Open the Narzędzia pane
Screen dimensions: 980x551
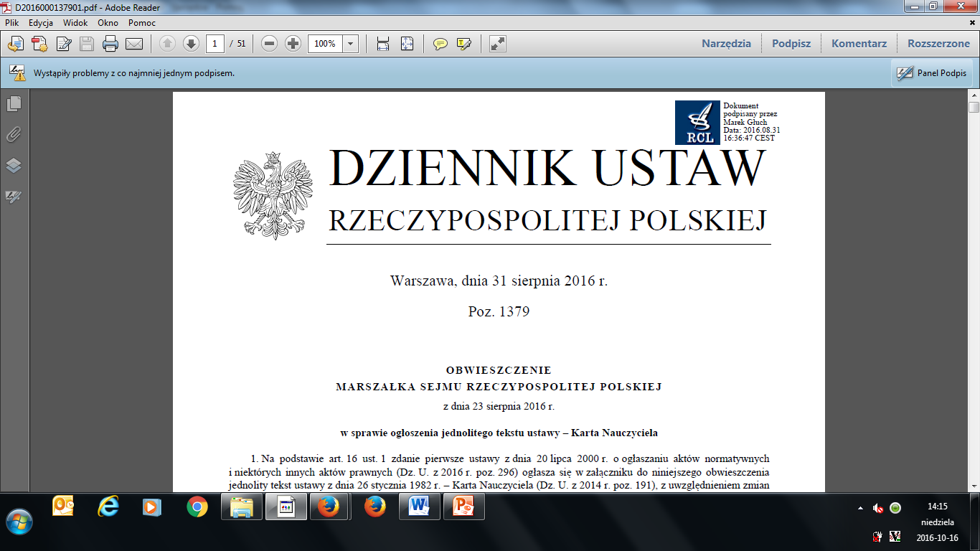point(726,44)
